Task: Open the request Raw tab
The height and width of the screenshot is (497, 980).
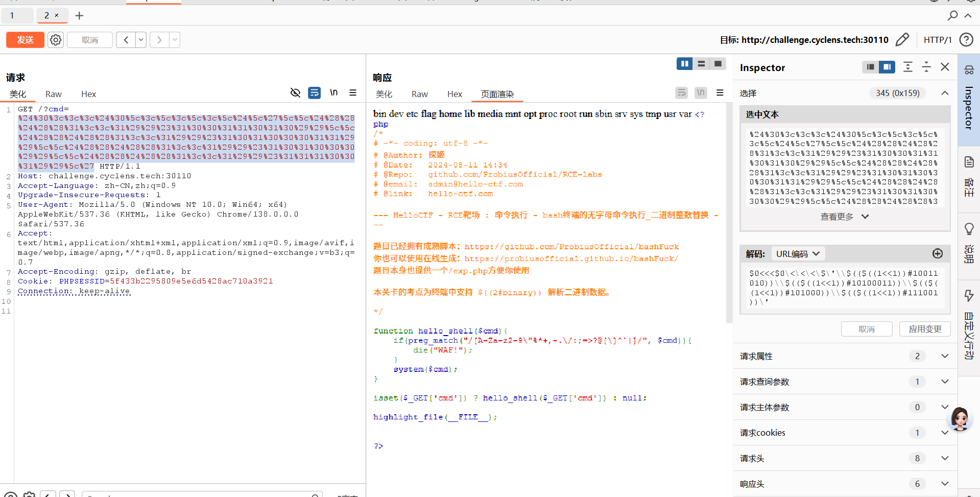Action: 54,94
